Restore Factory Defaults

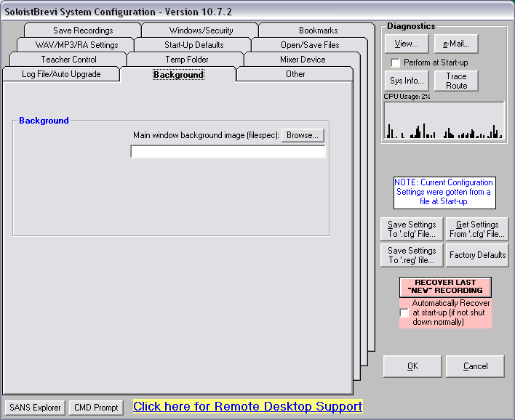[x=477, y=255]
